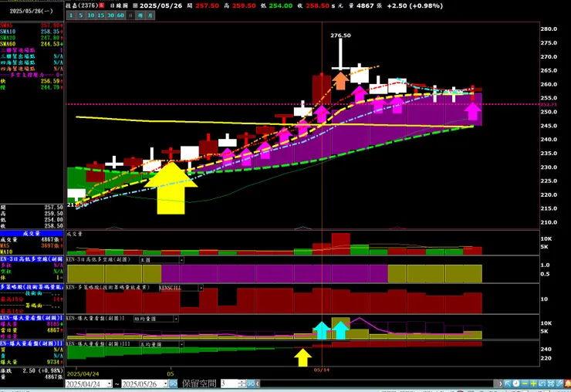
Task: Select the 1-minute timeframe button
Action: click(71, 15)
